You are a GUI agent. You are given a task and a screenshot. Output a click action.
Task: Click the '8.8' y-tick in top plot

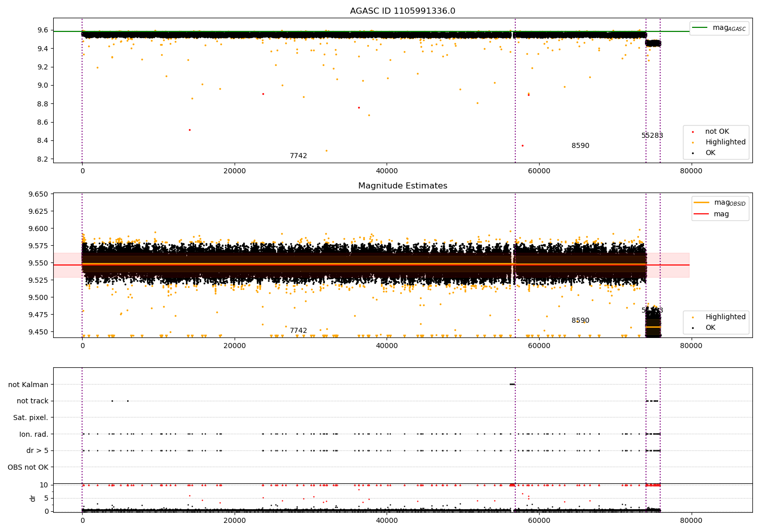click(43, 104)
